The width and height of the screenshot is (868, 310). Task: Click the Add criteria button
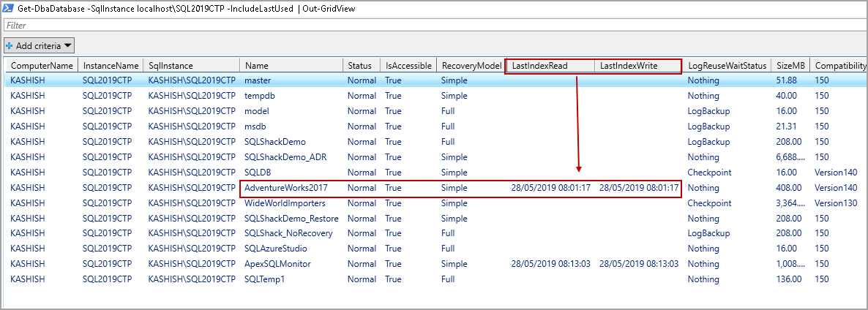(x=39, y=45)
